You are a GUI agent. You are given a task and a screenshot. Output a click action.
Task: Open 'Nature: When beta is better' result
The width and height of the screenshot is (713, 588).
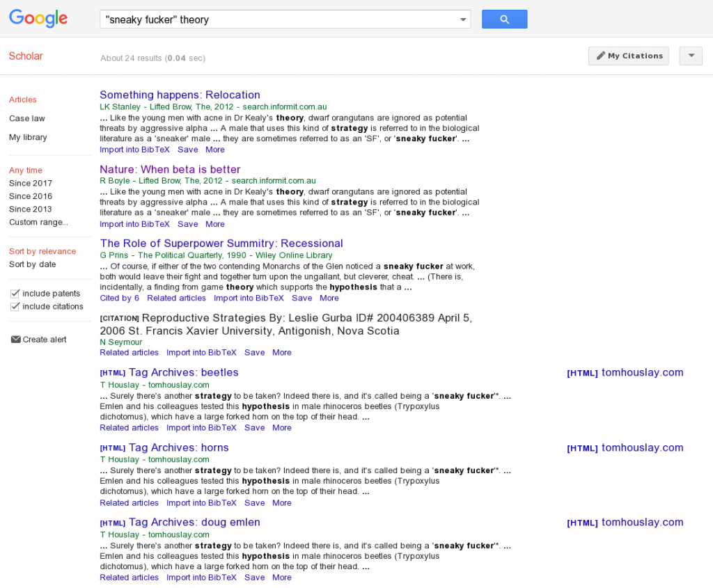tap(170, 170)
